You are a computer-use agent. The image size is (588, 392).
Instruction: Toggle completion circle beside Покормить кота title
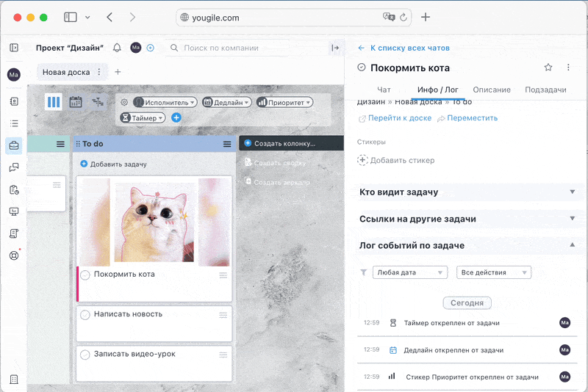[x=361, y=68]
